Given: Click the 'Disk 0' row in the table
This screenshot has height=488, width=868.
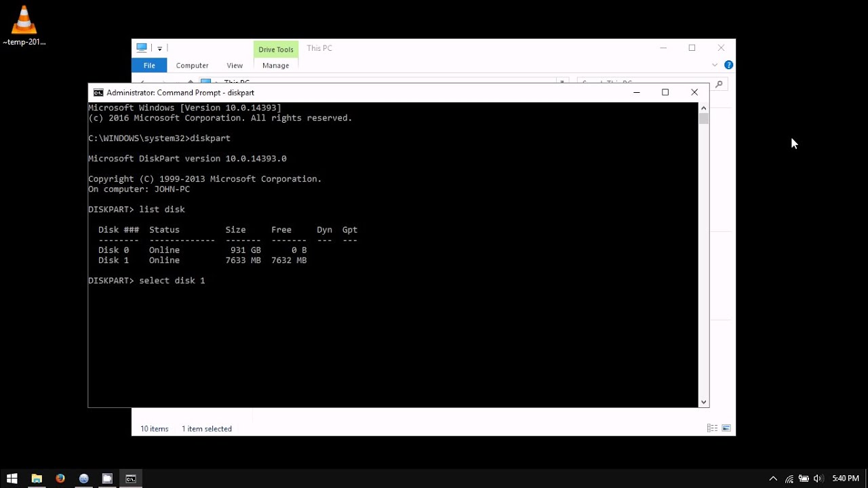Looking at the screenshot, I should click(x=202, y=250).
